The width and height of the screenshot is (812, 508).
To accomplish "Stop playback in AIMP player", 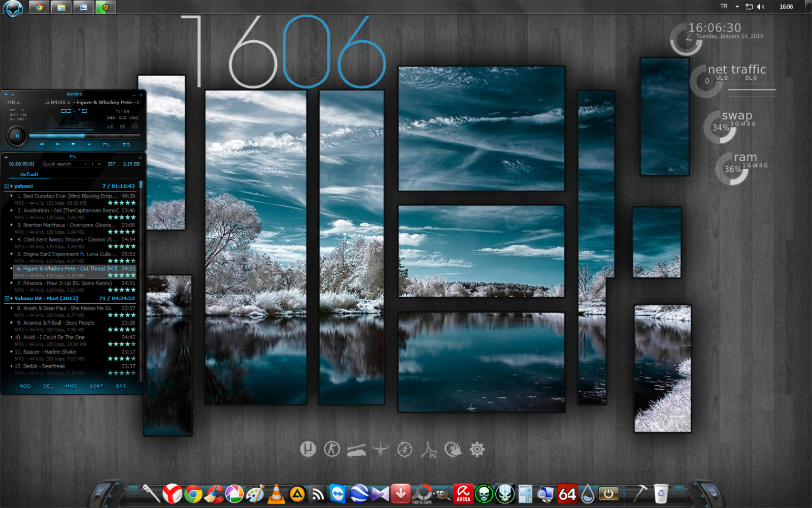I will point(73,145).
